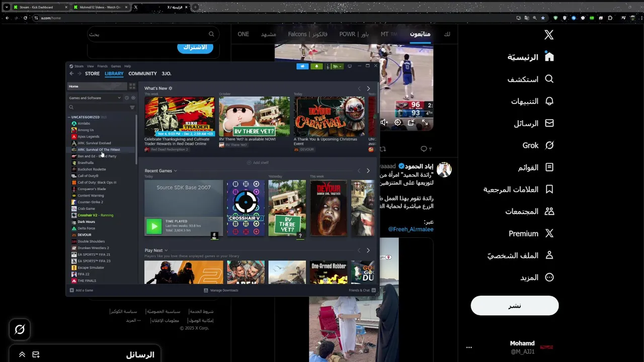Open the Friends menu in Steam
The image size is (644, 362).
pyautogui.click(x=102, y=66)
